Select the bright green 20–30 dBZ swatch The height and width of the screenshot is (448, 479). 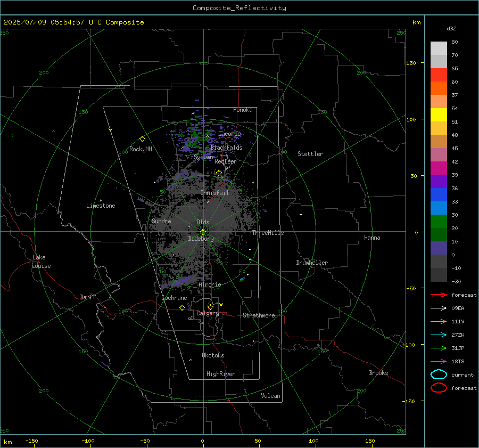(x=439, y=222)
